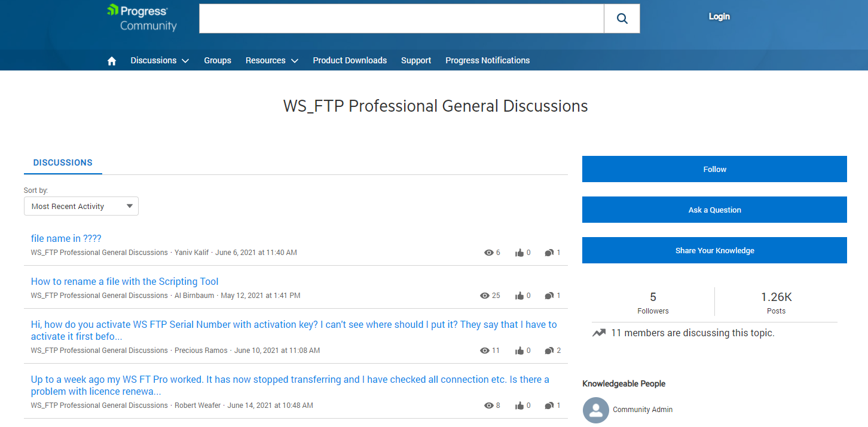868x427 pixels.
Task: Select Product Downloads from the navigation
Action: [350, 60]
